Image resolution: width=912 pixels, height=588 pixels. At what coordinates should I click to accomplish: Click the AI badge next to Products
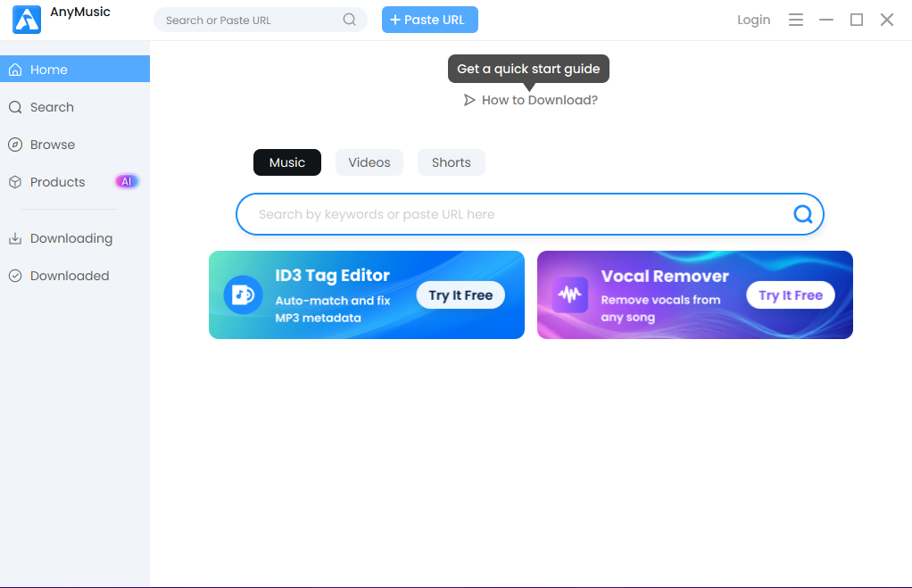pyautogui.click(x=126, y=181)
